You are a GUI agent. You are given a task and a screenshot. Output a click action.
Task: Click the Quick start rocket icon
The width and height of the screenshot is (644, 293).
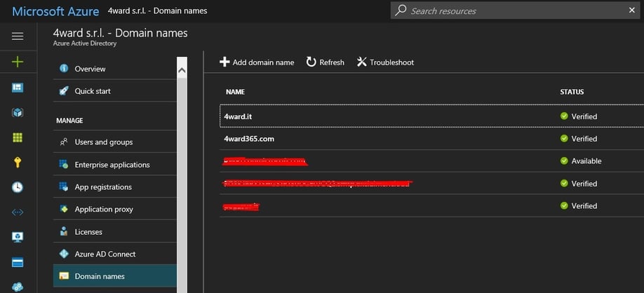pos(64,90)
